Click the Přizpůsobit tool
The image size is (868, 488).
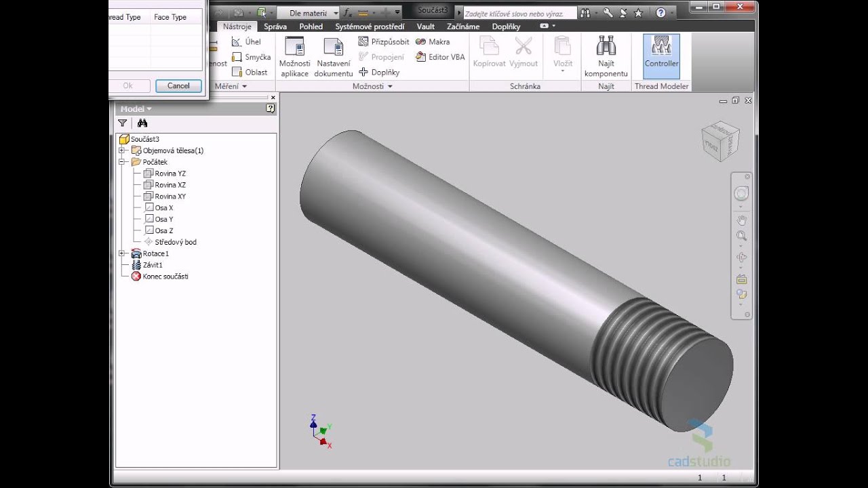click(x=384, y=41)
